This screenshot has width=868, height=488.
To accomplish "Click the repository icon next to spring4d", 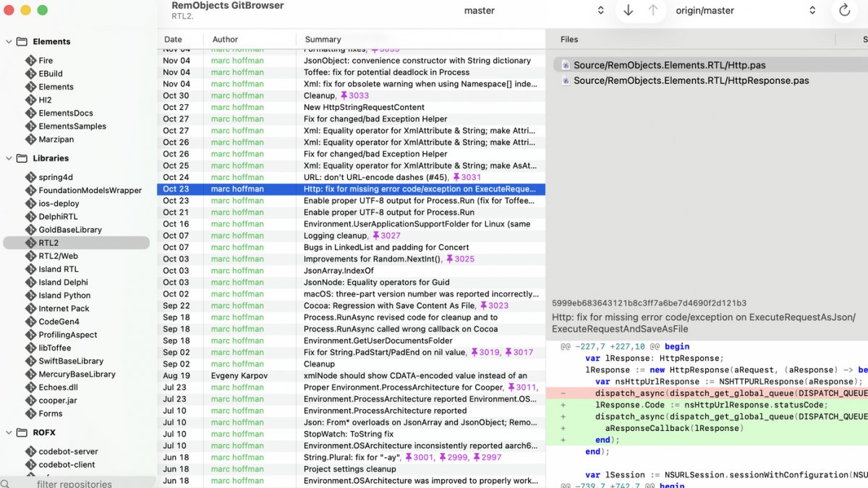I will point(31,177).
